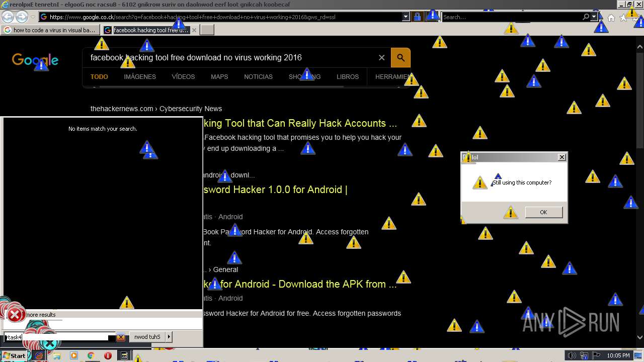Close the 'Still using this computer?' dialog
Viewport: 644px width, 362px height.
[x=562, y=157]
